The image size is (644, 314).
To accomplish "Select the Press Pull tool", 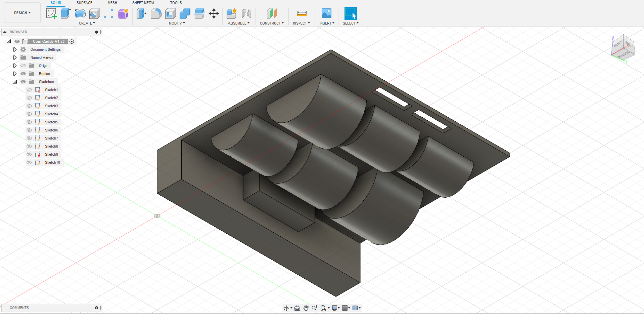I will click(x=141, y=13).
